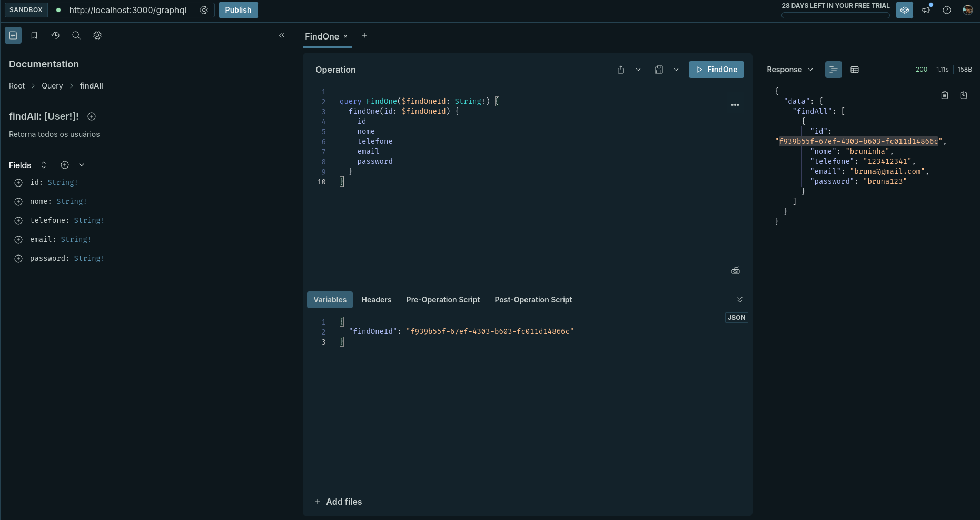Switch response to table view

click(x=855, y=70)
